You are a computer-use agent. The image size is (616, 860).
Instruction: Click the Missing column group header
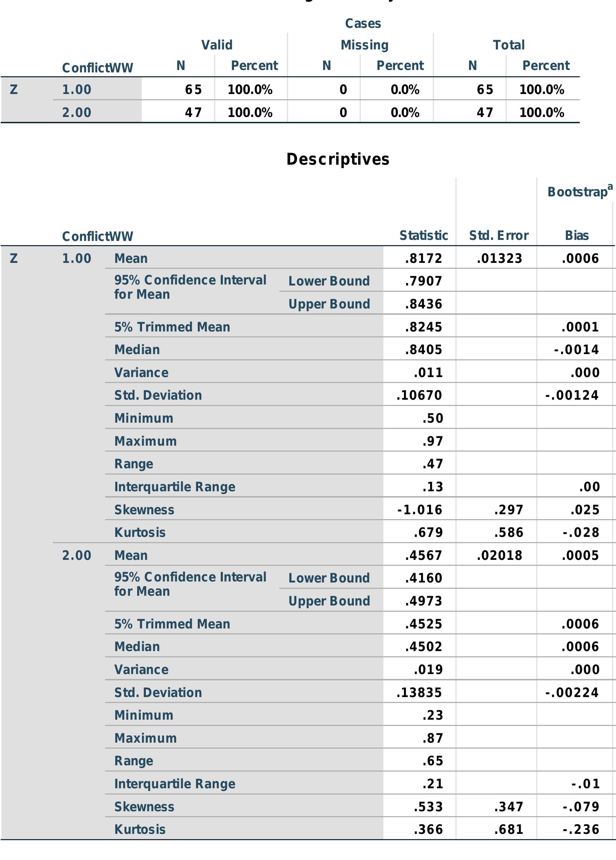click(364, 45)
